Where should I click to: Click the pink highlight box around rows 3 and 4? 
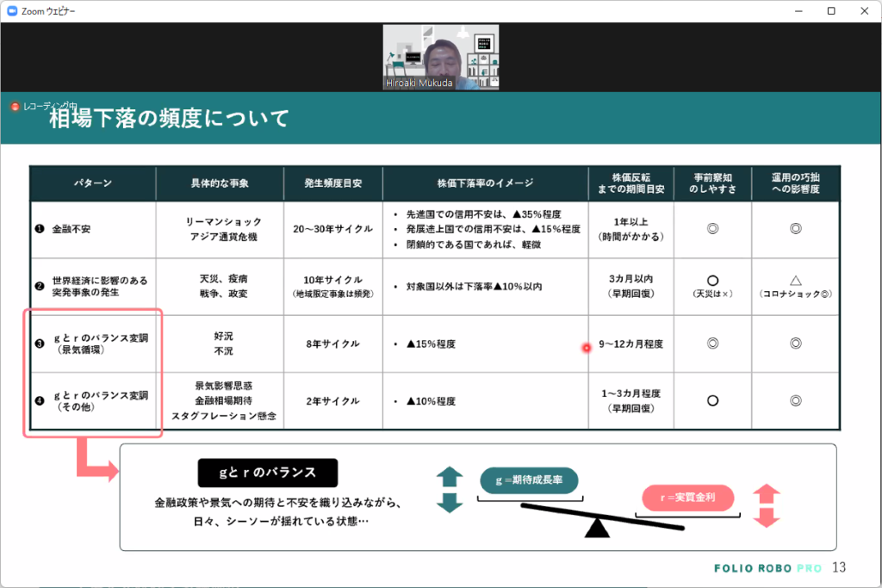point(93,372)
